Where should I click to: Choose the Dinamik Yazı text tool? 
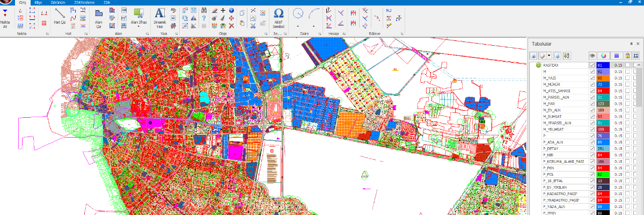[160, 16]
